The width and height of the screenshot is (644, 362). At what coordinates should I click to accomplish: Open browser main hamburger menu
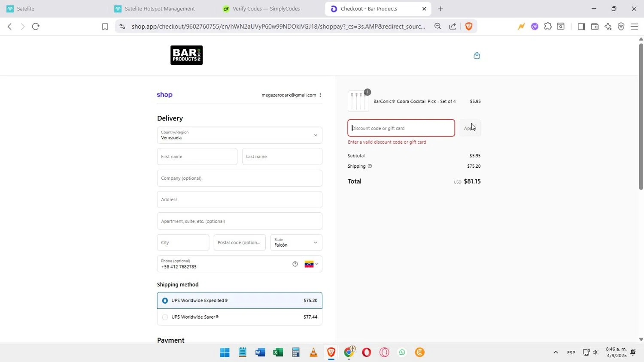pos(634,27)
